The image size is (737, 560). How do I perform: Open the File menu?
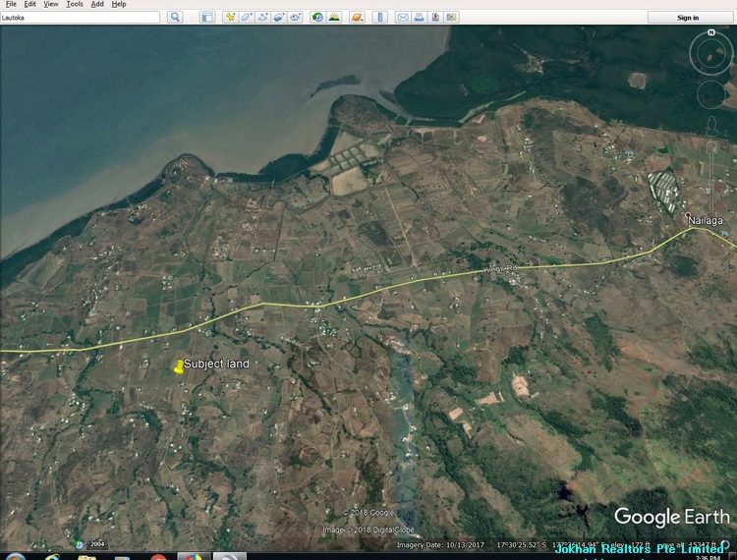pyautogui.click(x=11, y=4)
